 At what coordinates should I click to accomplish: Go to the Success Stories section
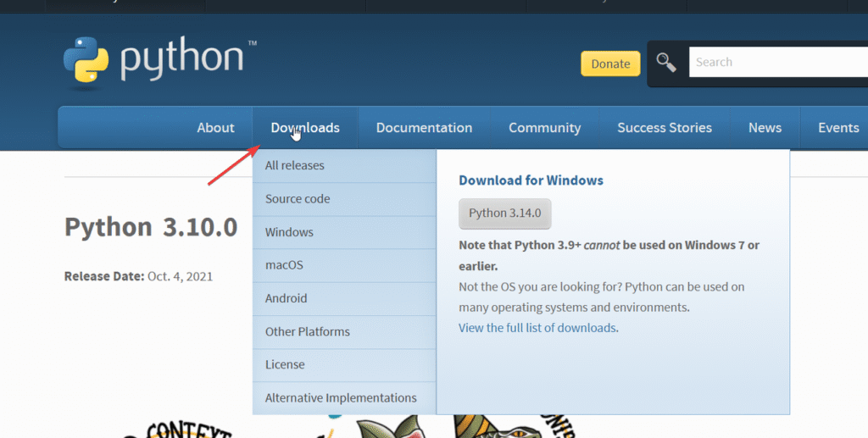(x=664, y=128)
